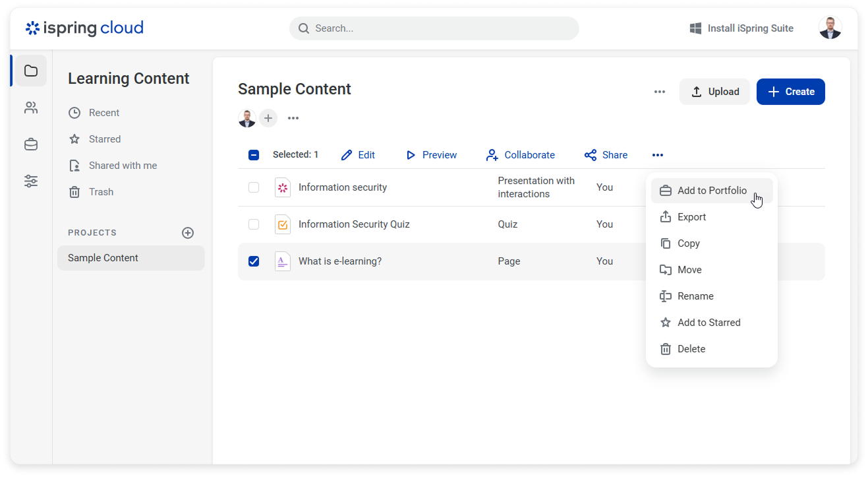
Task: Click the user profile avatar at top right
Action: [x=830, y=28]
